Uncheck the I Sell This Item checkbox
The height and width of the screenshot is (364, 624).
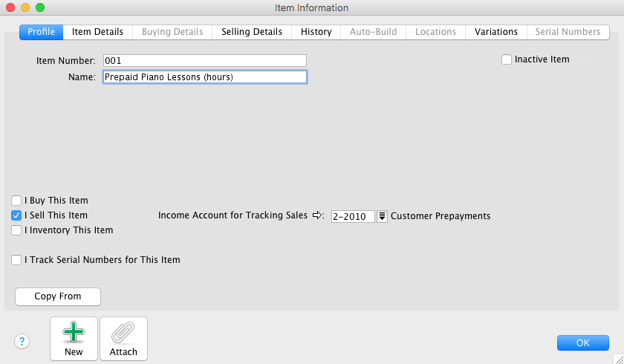tap(16, 215)
